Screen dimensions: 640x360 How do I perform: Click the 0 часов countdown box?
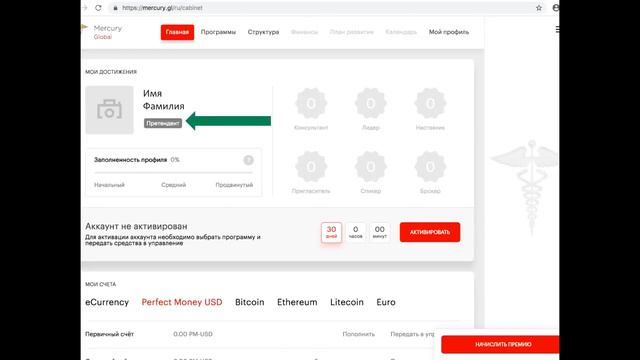pyautogui.click(x=356, y=232)
